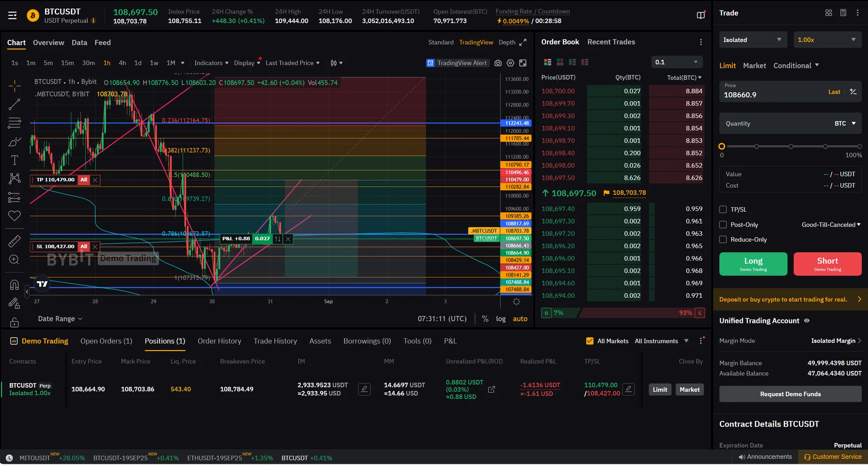
Task: Enable the TP/SL checkbox
Action: pos(723,209)
